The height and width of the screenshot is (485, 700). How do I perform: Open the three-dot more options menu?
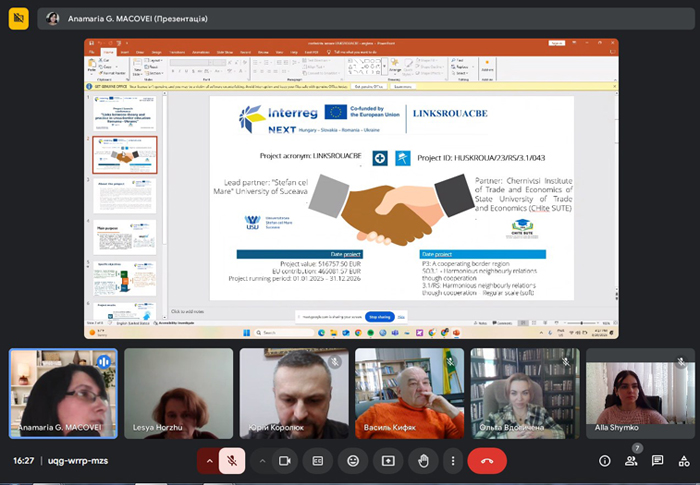point(453,461)
